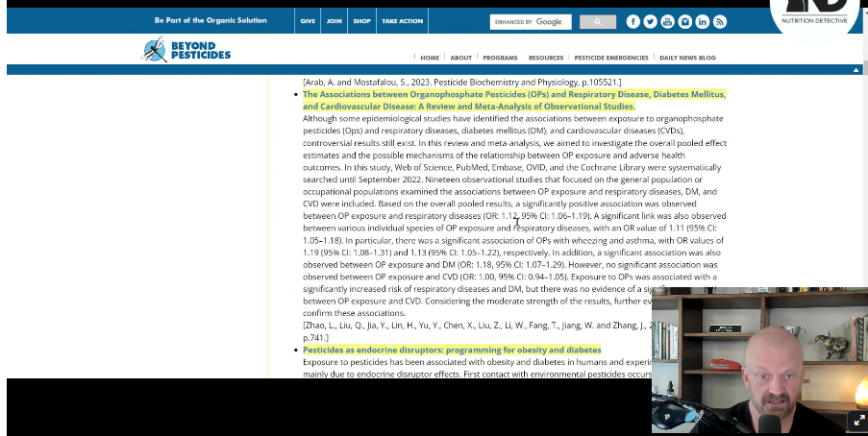
Task: Open the Facebook social icon
Action: click(x=632, y=21)
